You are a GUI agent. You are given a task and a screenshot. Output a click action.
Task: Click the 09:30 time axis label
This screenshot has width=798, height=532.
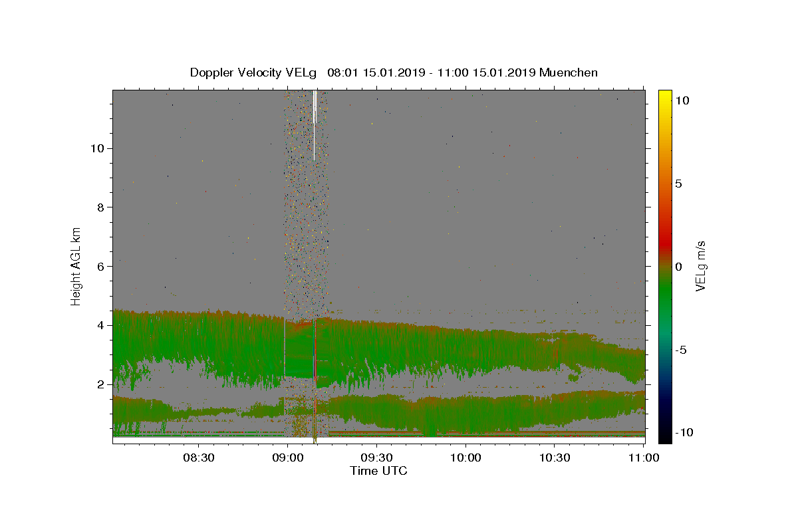pyautogui.click(x=376, y=458)
